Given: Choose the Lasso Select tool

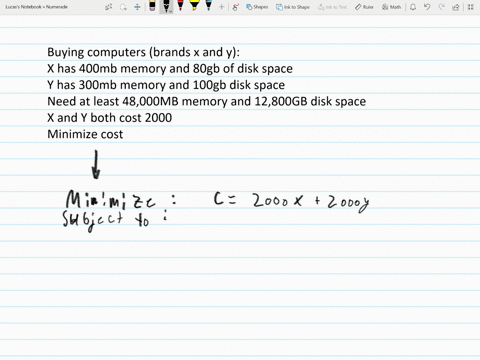Looking at the screenshot, I should [123, 7].
